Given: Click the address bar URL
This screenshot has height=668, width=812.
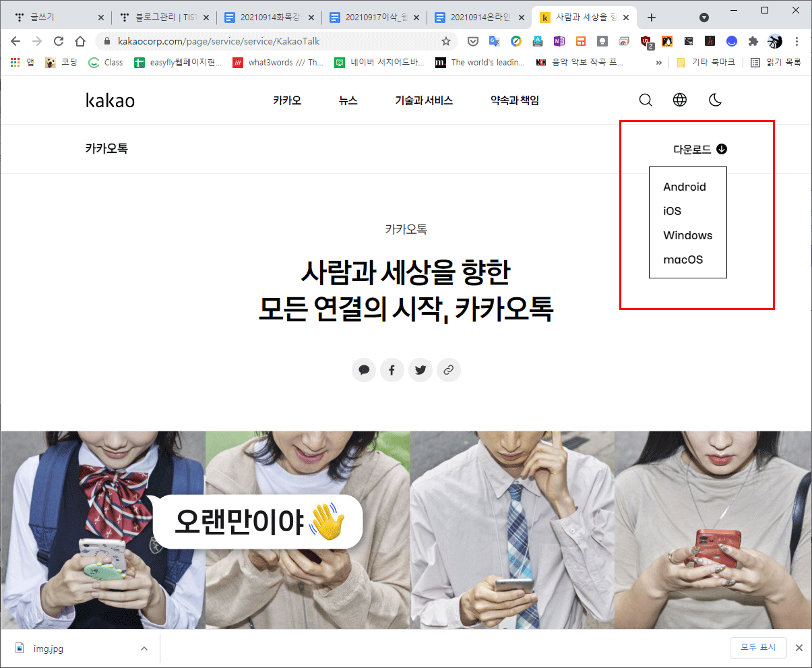Looking at the screenshot, I should pos(218,41).
